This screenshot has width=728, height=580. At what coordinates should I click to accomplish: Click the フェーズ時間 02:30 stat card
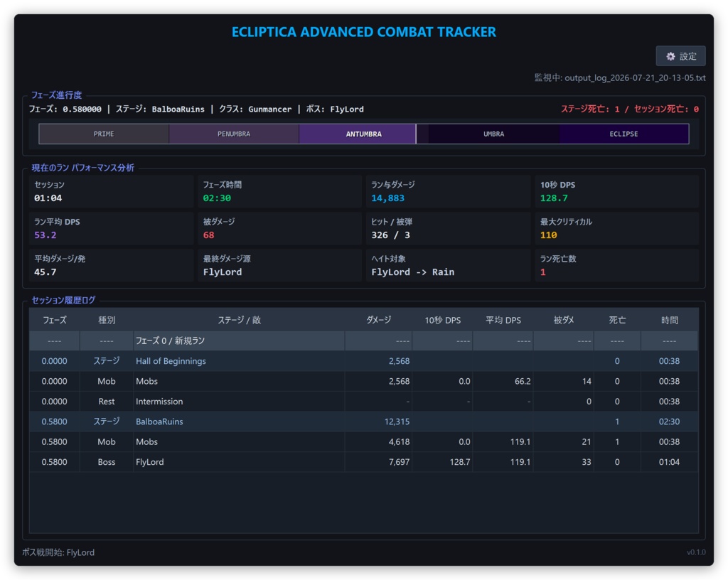click(279, 191)
